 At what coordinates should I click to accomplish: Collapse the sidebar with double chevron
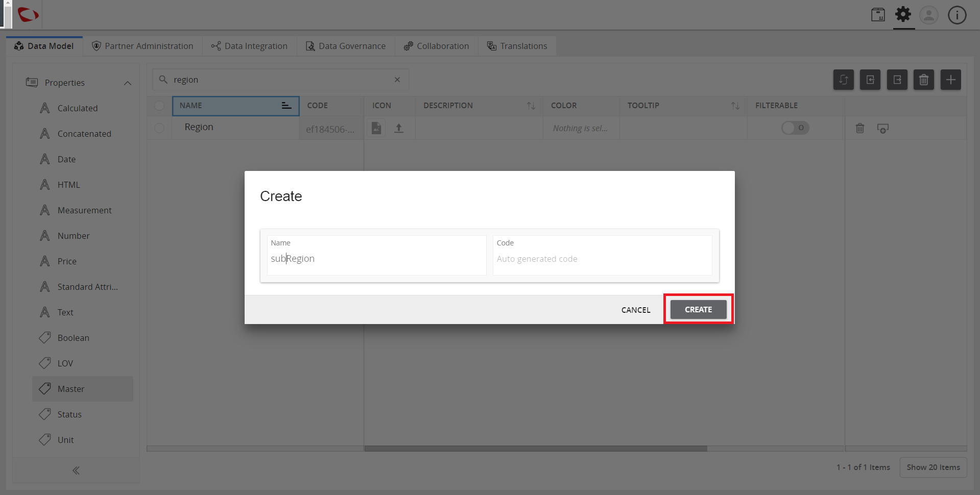click(x=76, y=471)
